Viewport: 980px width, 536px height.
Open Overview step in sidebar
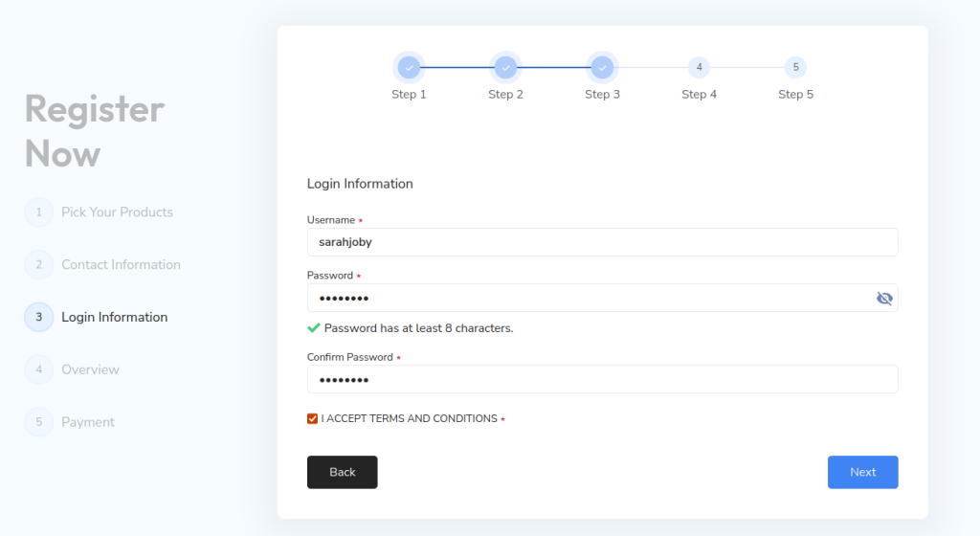tap(90, 369)
